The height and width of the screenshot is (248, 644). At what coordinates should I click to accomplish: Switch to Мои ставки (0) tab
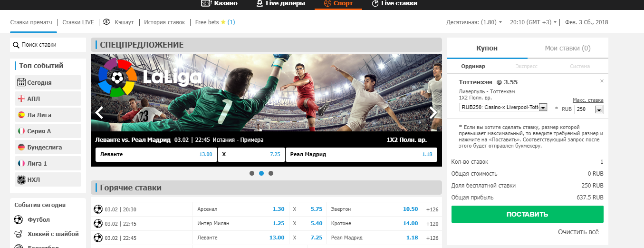click(x=568, y=48)
